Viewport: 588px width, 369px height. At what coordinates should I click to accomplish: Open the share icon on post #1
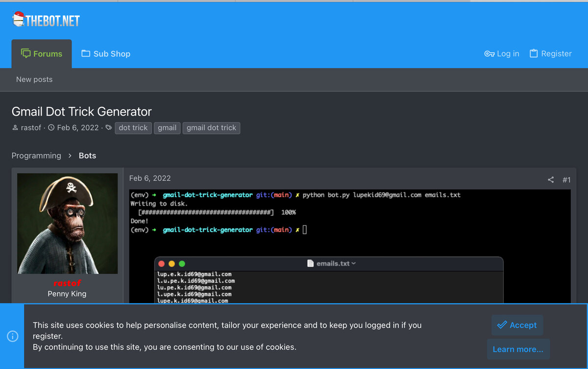click(x=550, y=180)
